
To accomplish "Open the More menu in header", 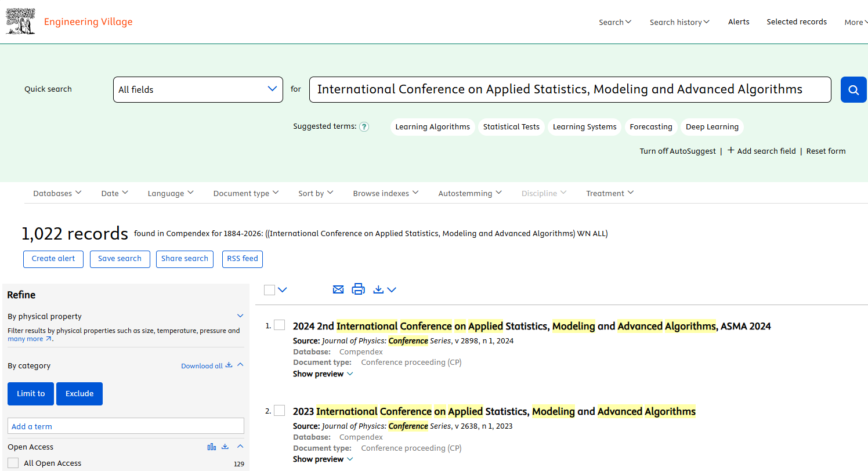I will click(856, 22).
